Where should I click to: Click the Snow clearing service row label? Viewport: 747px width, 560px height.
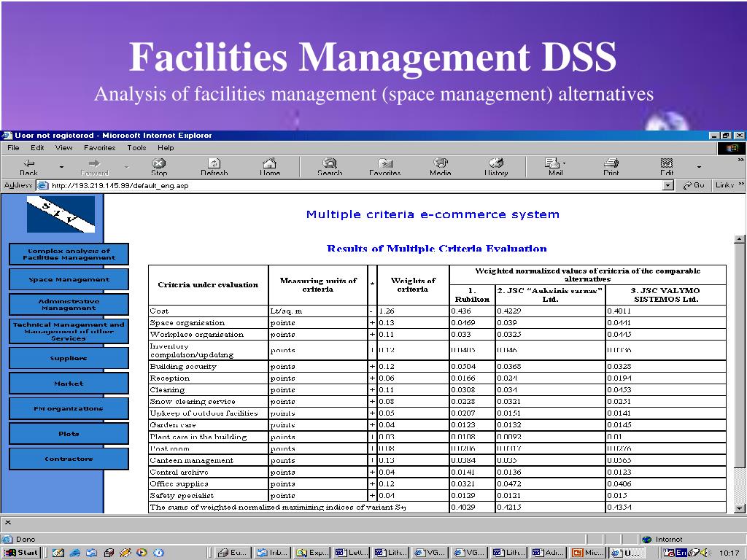pyautogui.click(x=193, y=402)
